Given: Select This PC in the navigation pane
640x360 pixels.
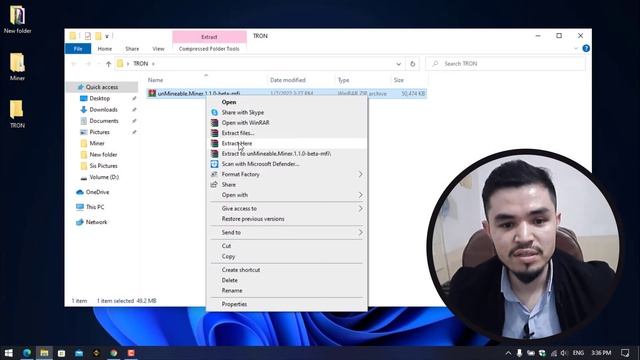Looking at the screenshot, I should [95, 207].
